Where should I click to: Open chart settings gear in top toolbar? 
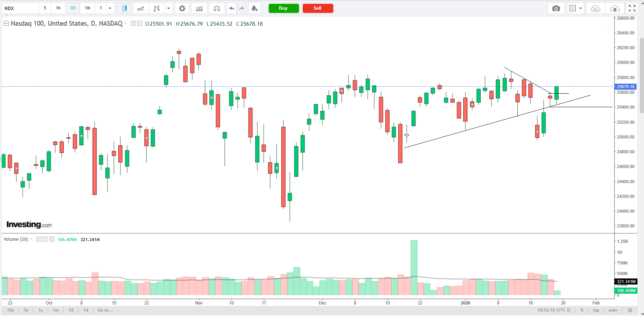[182, 8]
